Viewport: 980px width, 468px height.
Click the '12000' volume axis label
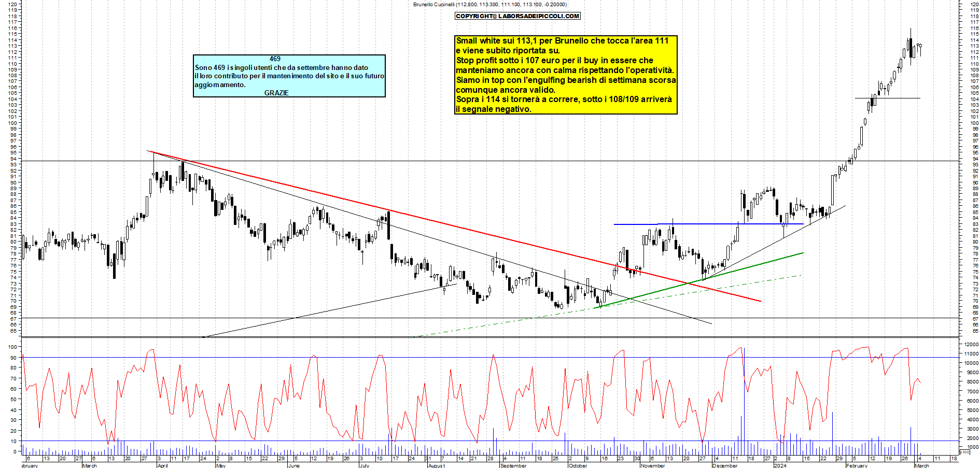click(x=971, y=344)
